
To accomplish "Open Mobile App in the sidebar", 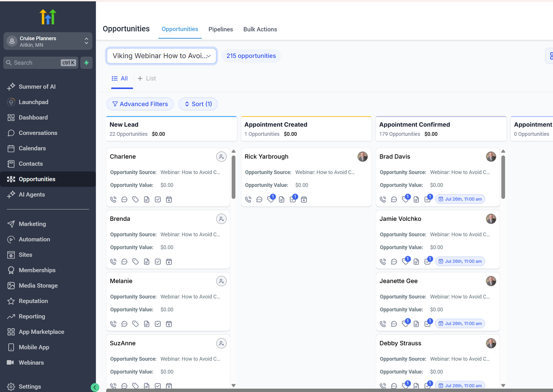I will coord(48,347).
